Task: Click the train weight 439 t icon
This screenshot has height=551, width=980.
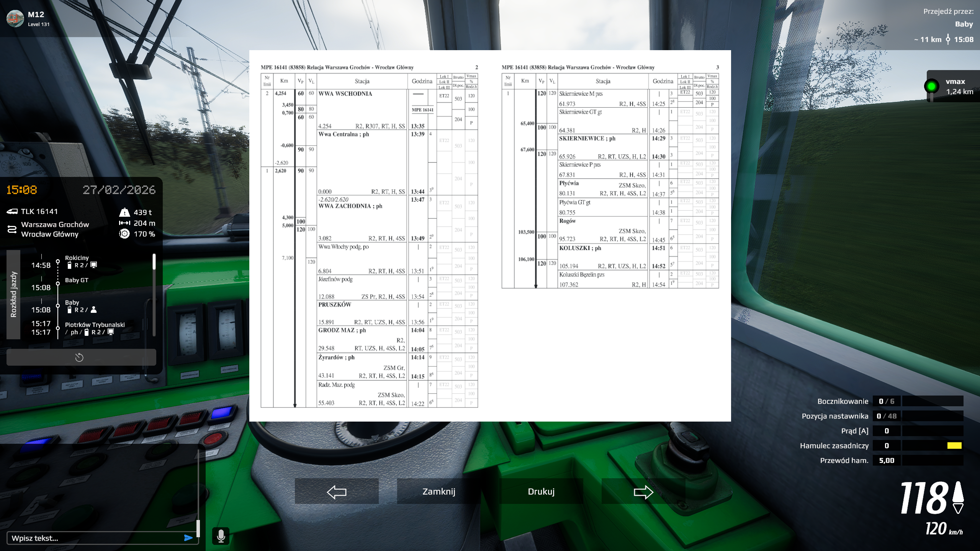Action: coord(124,212)
